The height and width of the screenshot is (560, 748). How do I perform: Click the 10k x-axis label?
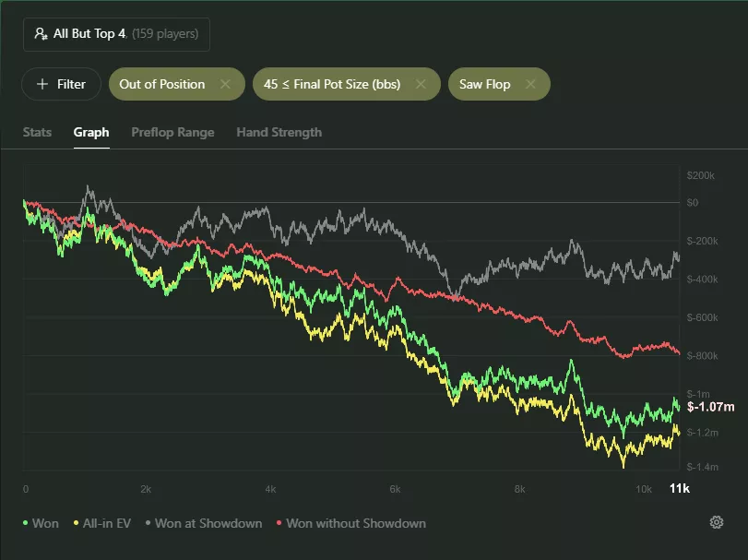(644, 489)
